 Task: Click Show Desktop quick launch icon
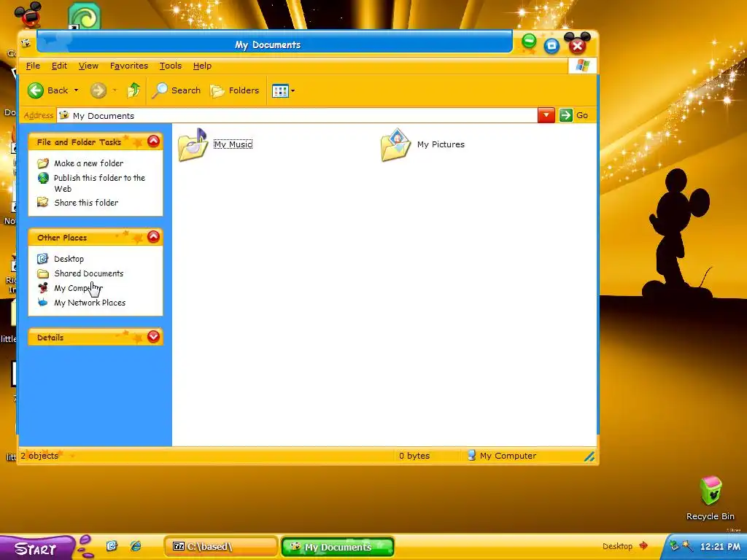(112, 545)
